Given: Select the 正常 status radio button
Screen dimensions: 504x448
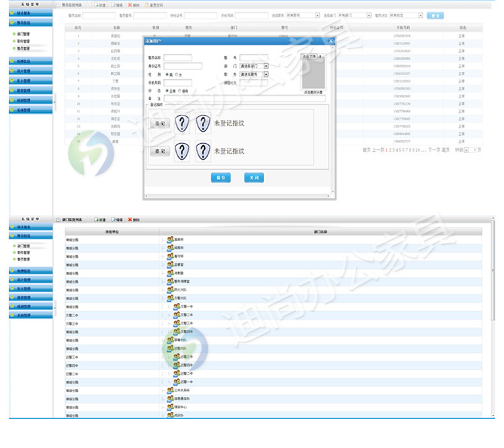Looking at the screenshot, I should click(167, 91).
